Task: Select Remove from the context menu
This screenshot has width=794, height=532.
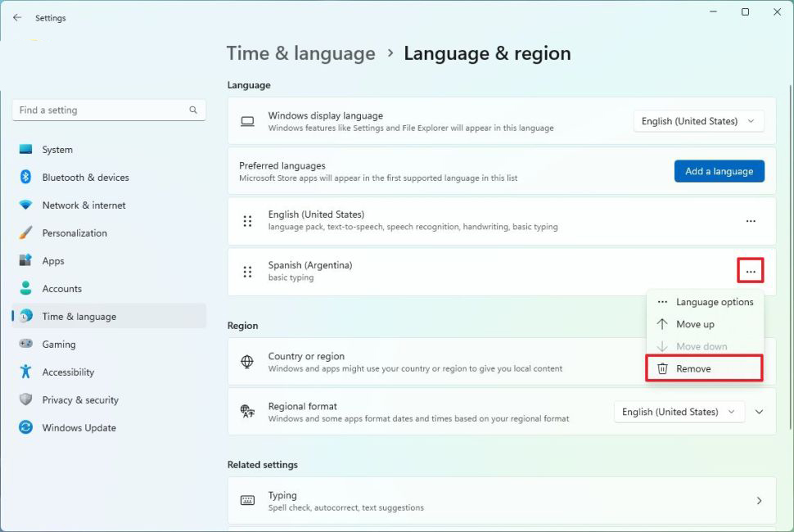Action: pos(693,369)
